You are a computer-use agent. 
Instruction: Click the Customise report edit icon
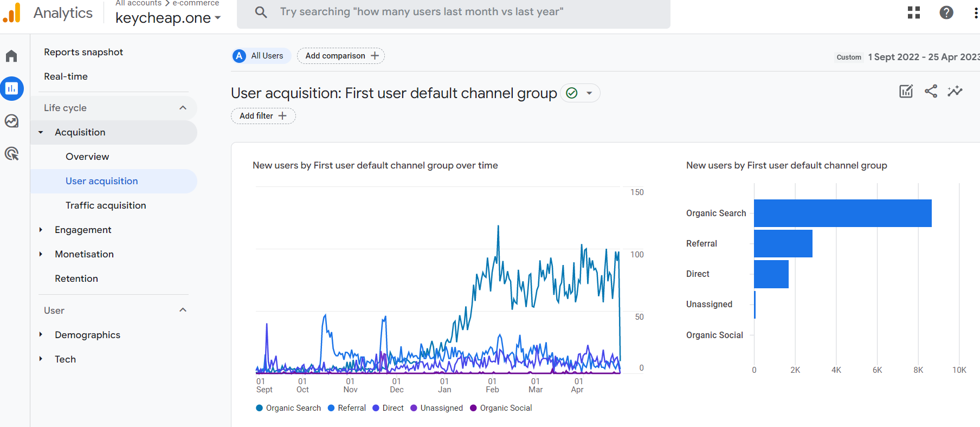point(906,91)
